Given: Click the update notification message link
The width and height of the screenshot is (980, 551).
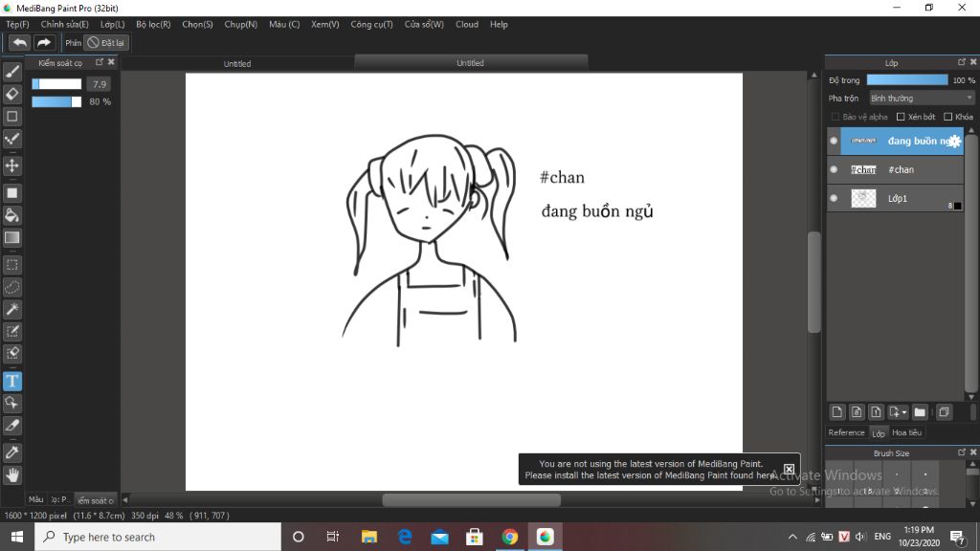Looking at the screenshot, I should tap(651, 469).
